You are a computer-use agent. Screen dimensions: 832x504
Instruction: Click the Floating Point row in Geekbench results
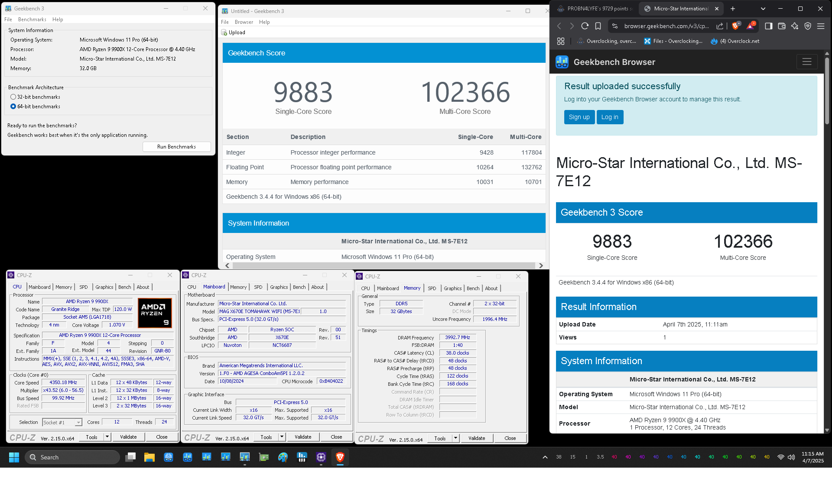click(x=384, y=167)
